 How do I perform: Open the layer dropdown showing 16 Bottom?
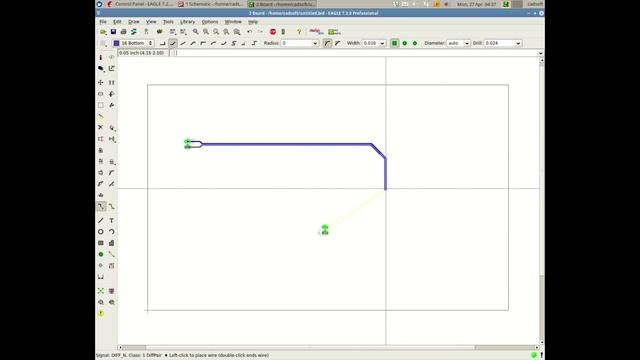(133, 43)
